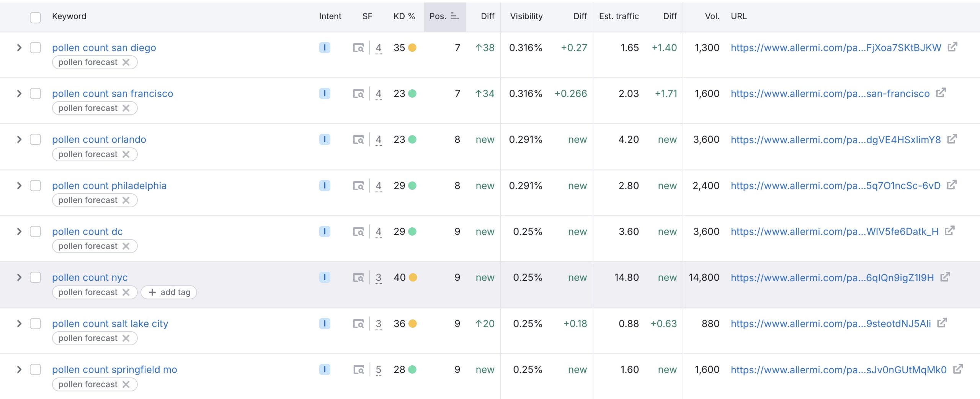
Task: Expand the pollen count springfield mo row
Action: pos(19,369)
